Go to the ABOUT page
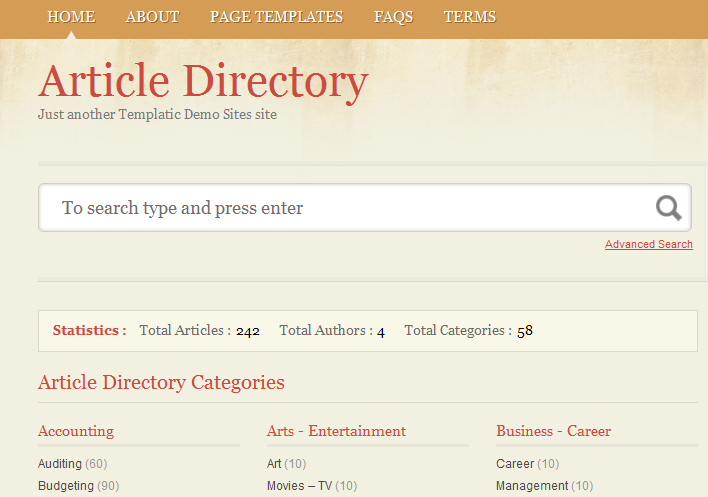The width and height of the screenshot is (708, 497). coord(153,17)
